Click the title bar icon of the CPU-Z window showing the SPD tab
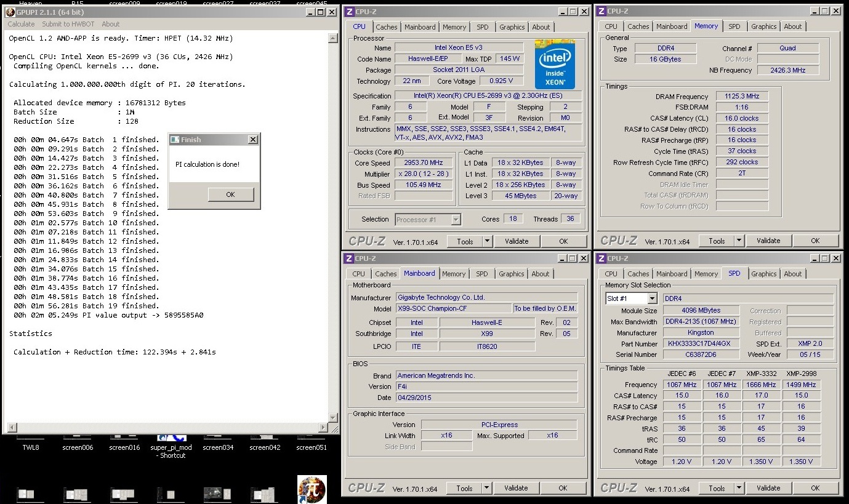The image size is (849, 504). [x=601, y=258]
